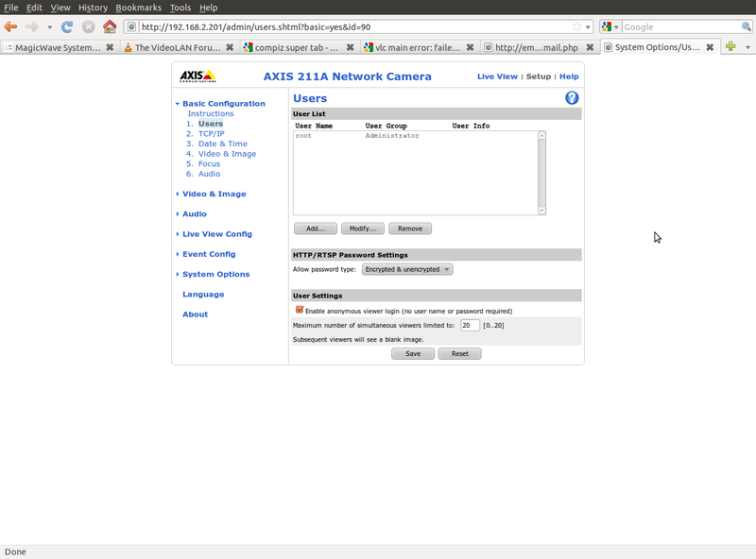Viewport: 756px width, 559px height.
Task: Switch to the VideoLAN Forum tab
Action: (179, 47)
